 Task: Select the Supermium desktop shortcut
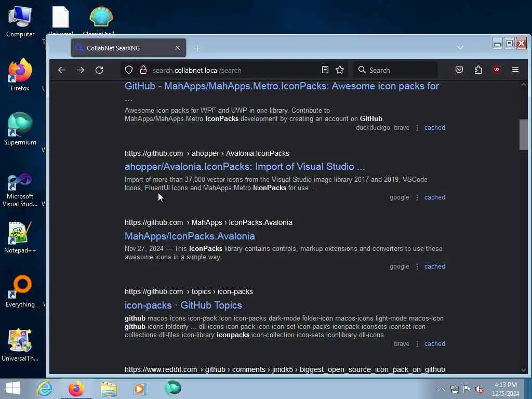20,129
